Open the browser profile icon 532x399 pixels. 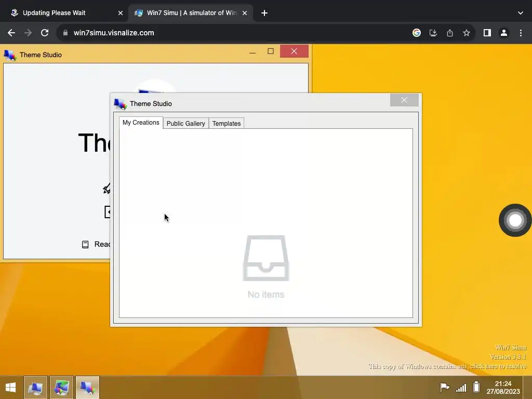pos(504,33)
